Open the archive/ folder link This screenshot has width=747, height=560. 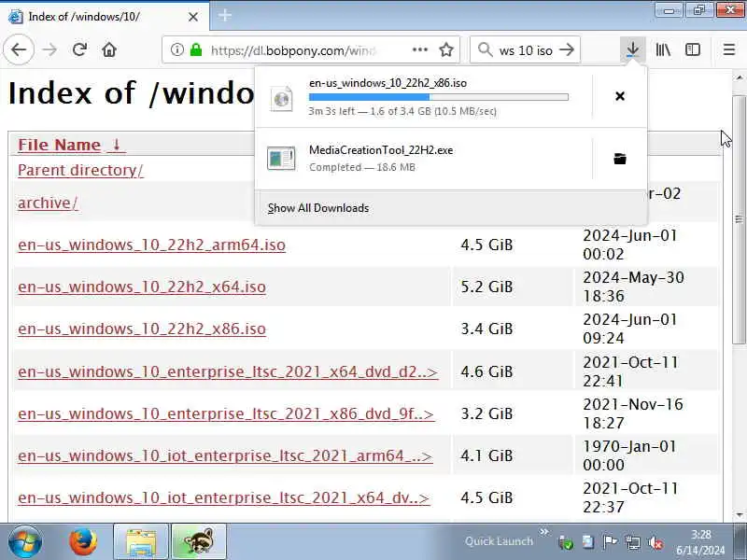pyautogui.click(x=48, y=203)
